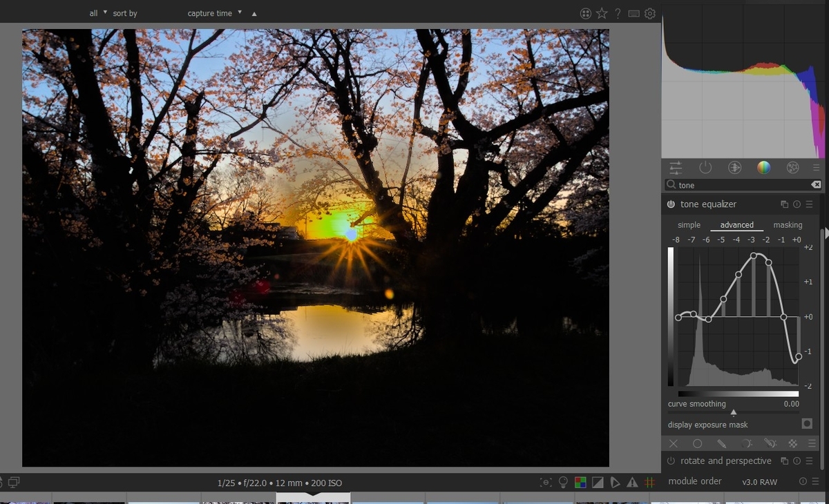Turn off blending with X icon
Image resolution: width=829 pixels, height=504 pixels.
(674, 443)
